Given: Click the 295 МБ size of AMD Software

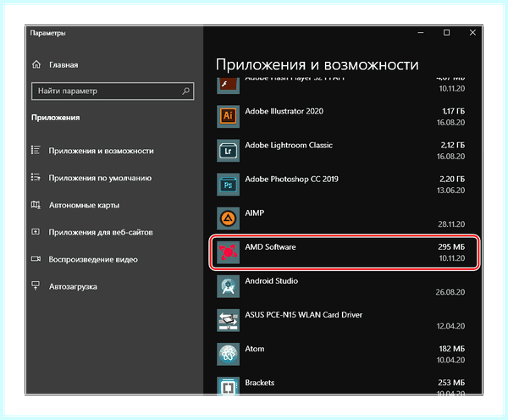Looking at the screenshot, I should 451,247.
